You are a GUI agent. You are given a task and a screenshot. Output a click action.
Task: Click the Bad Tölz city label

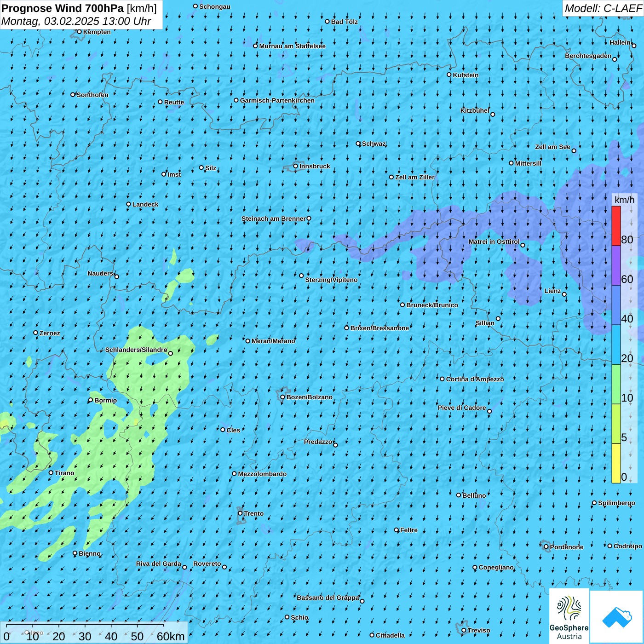[x=344, y=22]
